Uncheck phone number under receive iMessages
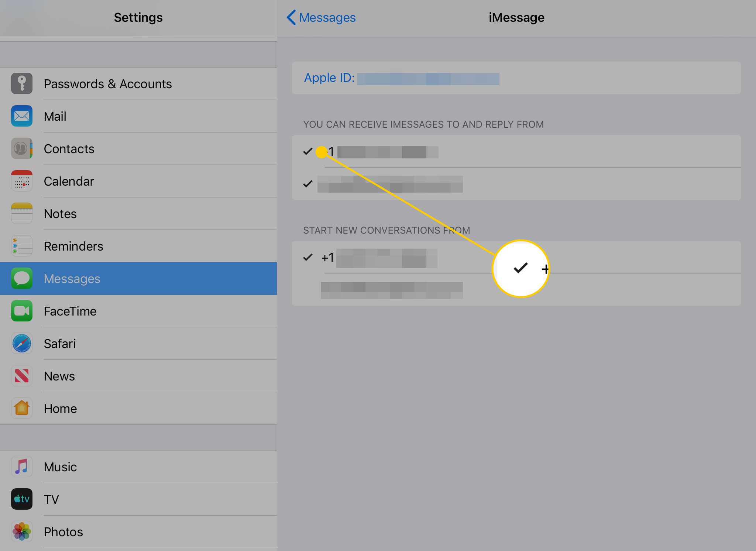The image size is (756, 551). [x=516, y=151]
